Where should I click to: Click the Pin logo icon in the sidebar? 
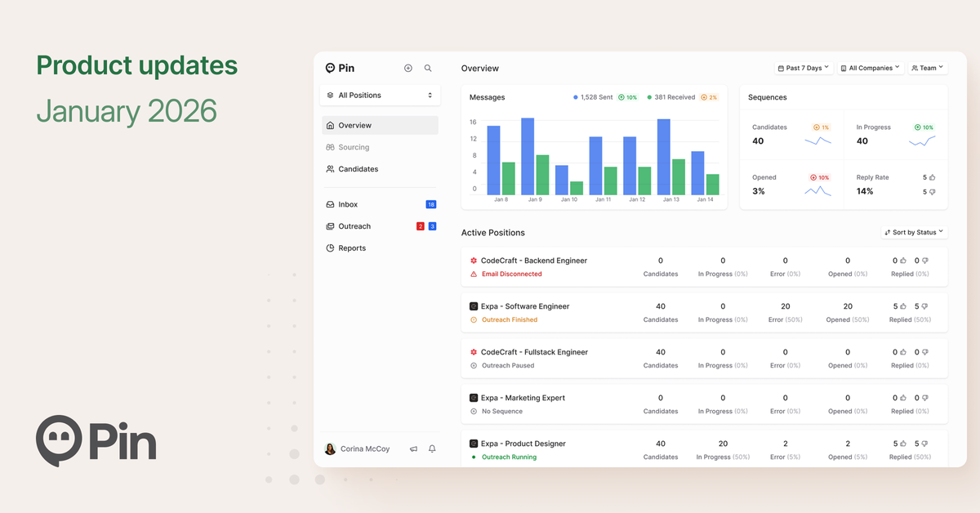click(x=330, y=68)
